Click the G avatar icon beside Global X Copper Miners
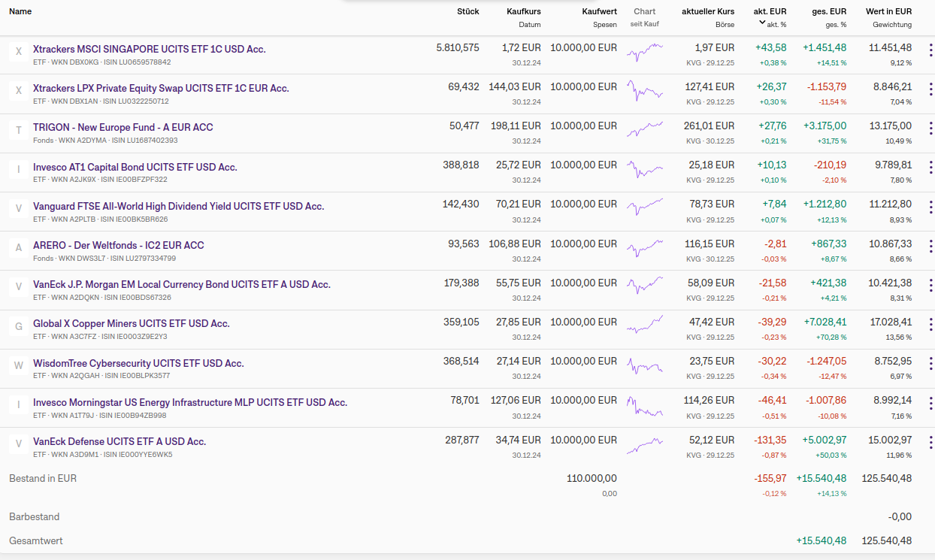935x560 pixels. (x=19, y=326)
